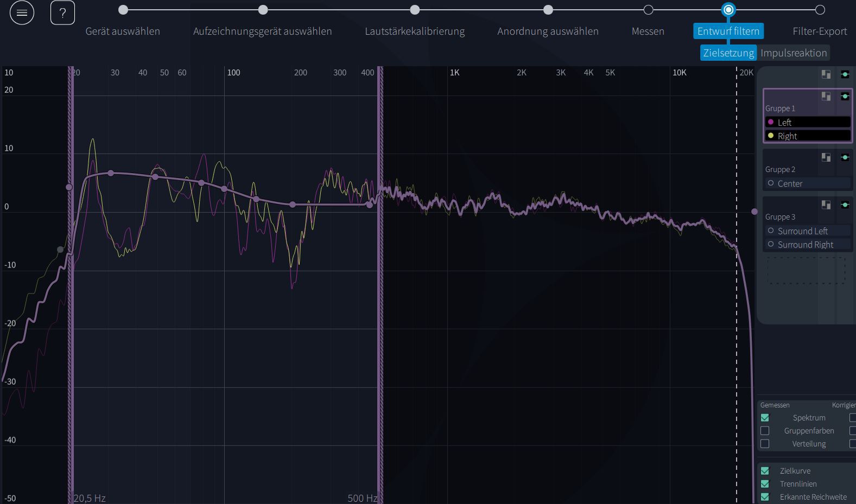
Task: Go to the Filter-Export step
Action: (x=820, y=31)
